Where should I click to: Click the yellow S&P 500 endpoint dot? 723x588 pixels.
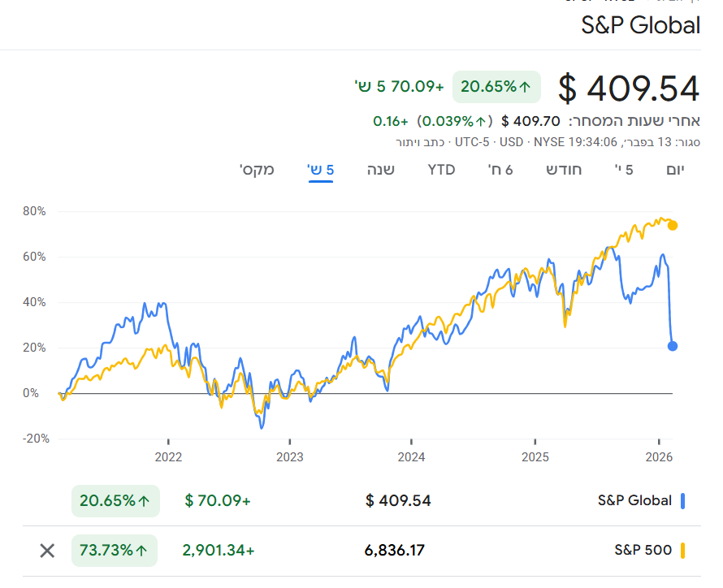pos(673,225)
